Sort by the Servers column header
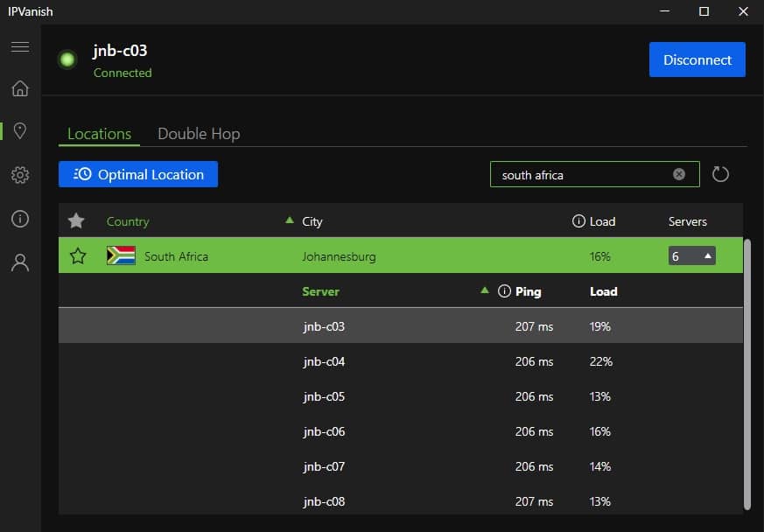 tap(688, 221)
